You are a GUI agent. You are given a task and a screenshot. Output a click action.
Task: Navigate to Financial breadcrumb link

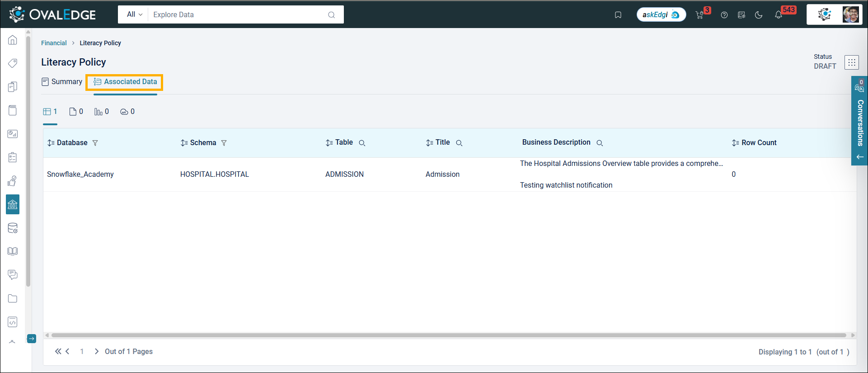(x=54, y=43)
